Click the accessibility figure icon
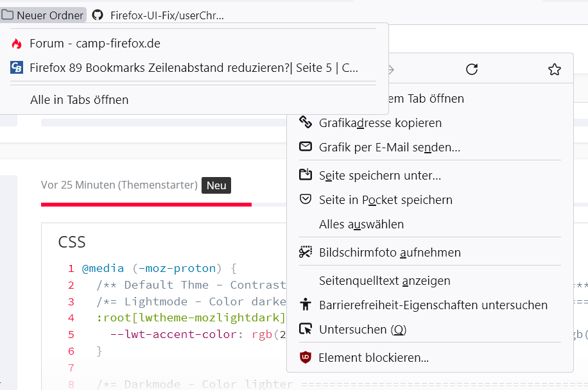This screenshot has height=390, width=588. pos(306,305)
